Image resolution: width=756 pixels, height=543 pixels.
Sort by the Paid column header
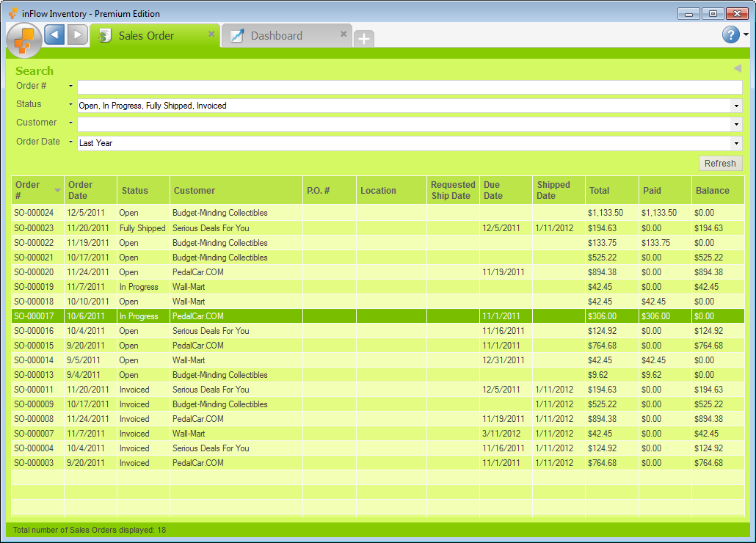(x=666, y=190)
